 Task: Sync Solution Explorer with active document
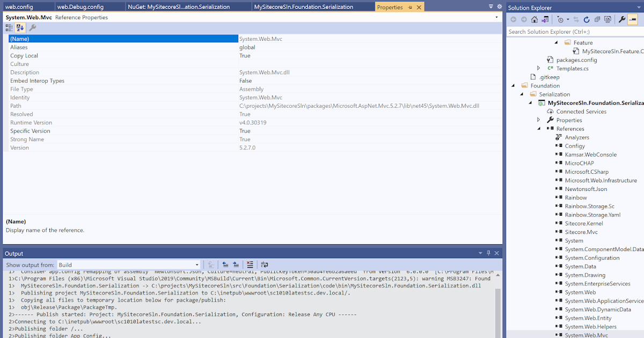[x=576, y=19]
